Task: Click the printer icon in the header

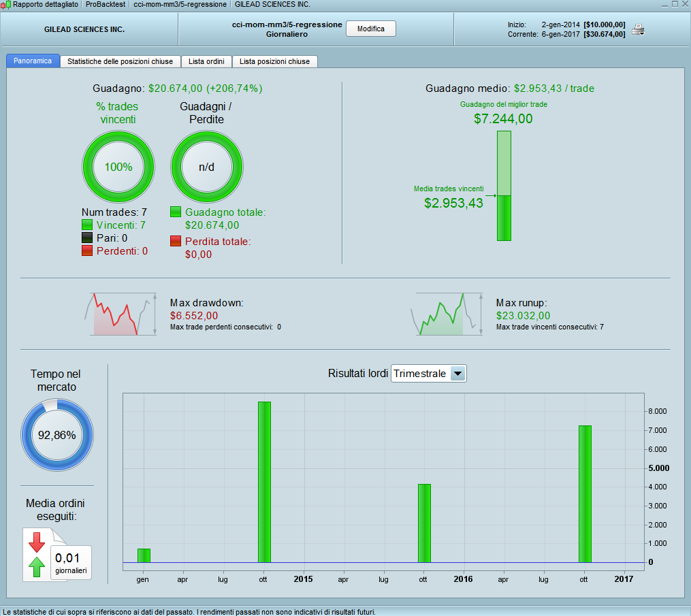Action: point(638,30)
